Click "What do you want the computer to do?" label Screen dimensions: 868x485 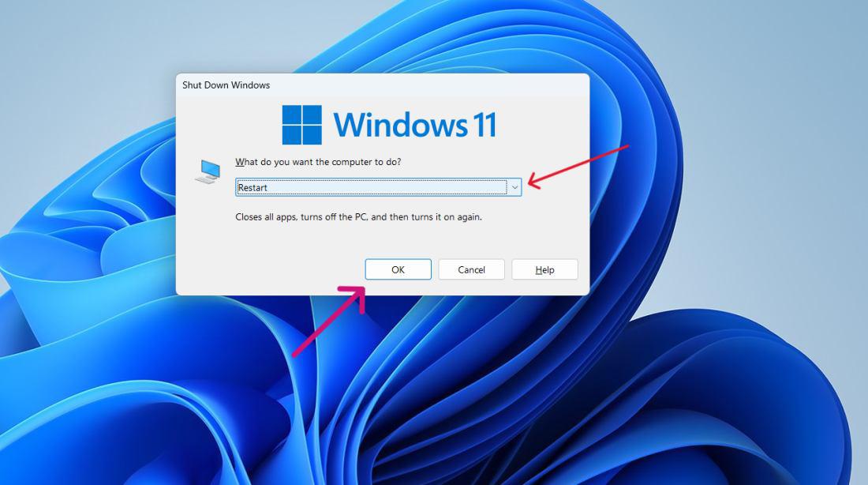pos(318,162)
